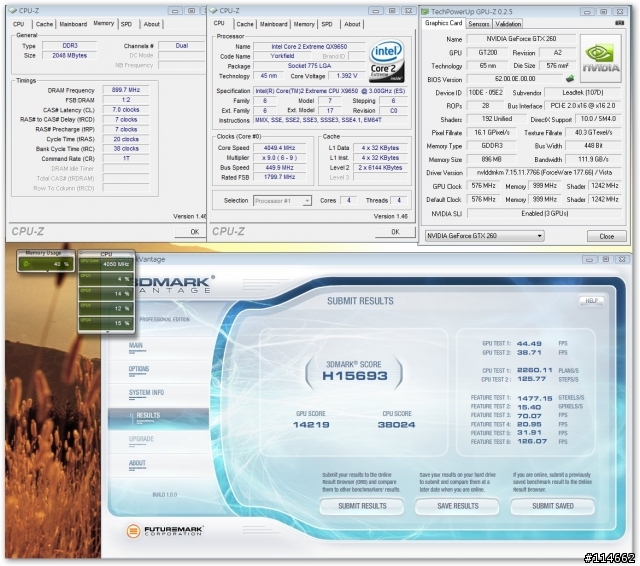Screen dimensions: 640x566
Task: Click the NVIDIA logo in GPU-Z
Action: [601, 59]
